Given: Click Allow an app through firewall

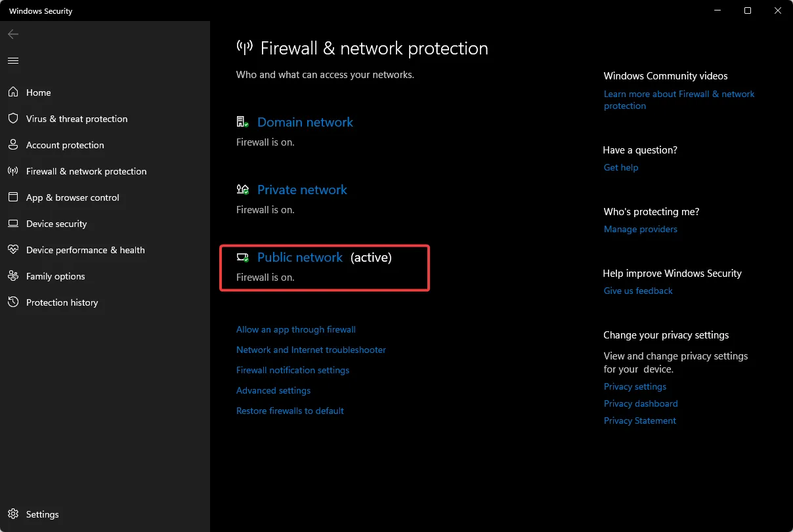Looking at the screenshot, I should [x=296, y=329].
